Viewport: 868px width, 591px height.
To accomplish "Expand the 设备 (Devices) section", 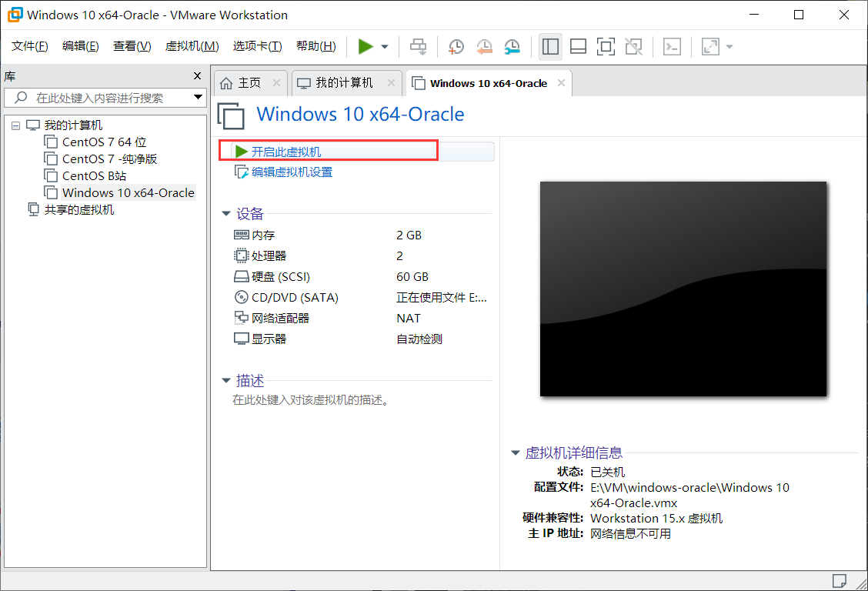I will pos(225,214).
